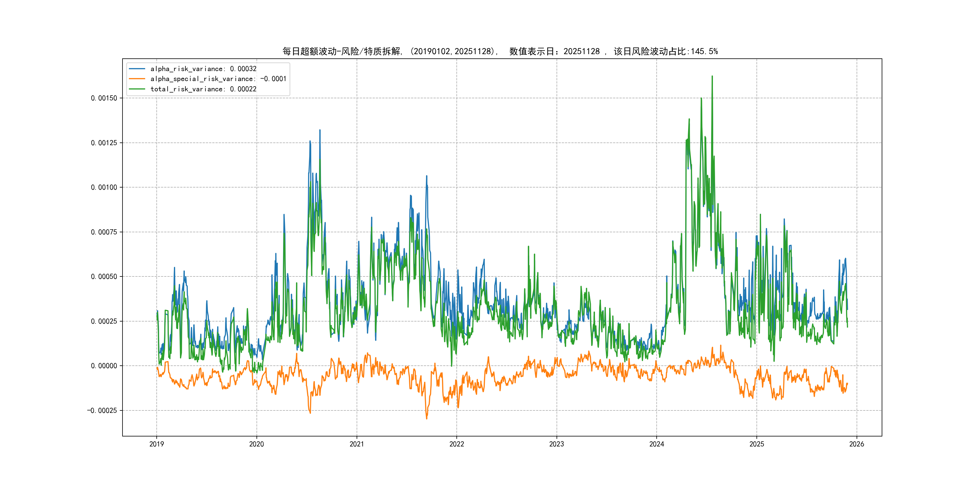The image size is (980, 490).
Task: Click the 2022 x-axis tick label
Action: (456, 444)
